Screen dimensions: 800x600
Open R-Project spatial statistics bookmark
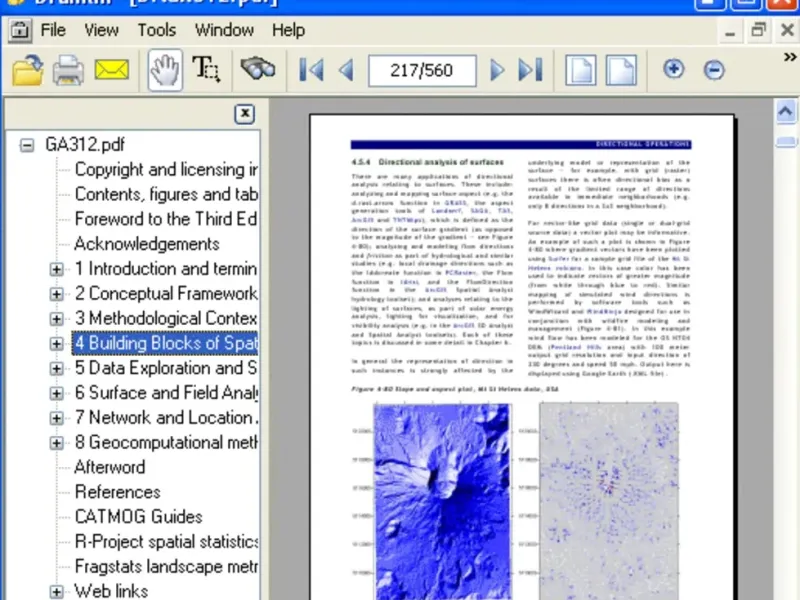[x=166, y=541]
